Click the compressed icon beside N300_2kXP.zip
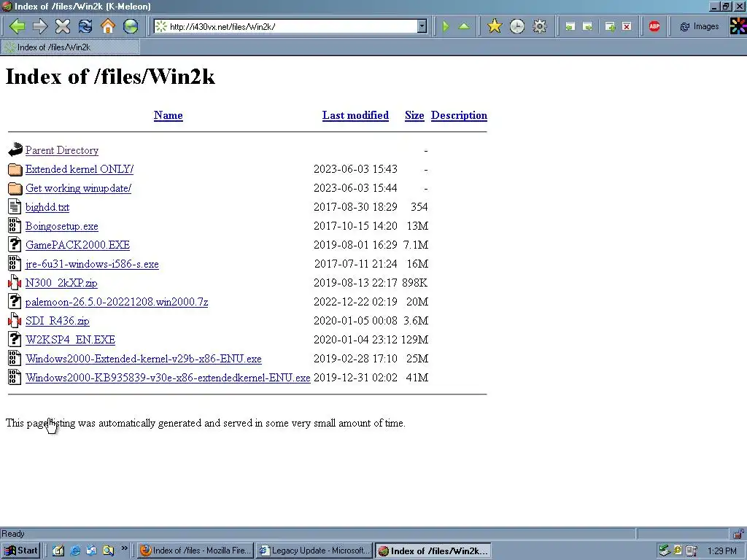Image resolution: width=747 pixels, height=560 pixels. 15,282
